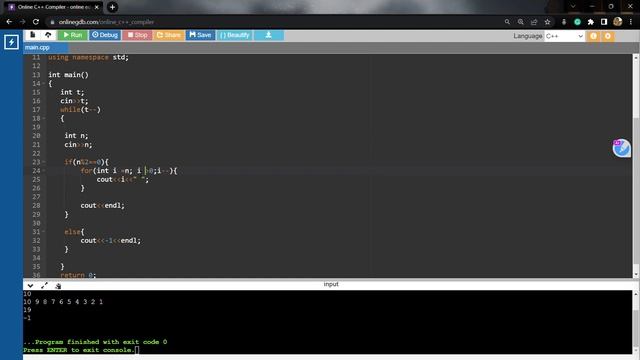Open the Language dropdown showing C++

564,36
